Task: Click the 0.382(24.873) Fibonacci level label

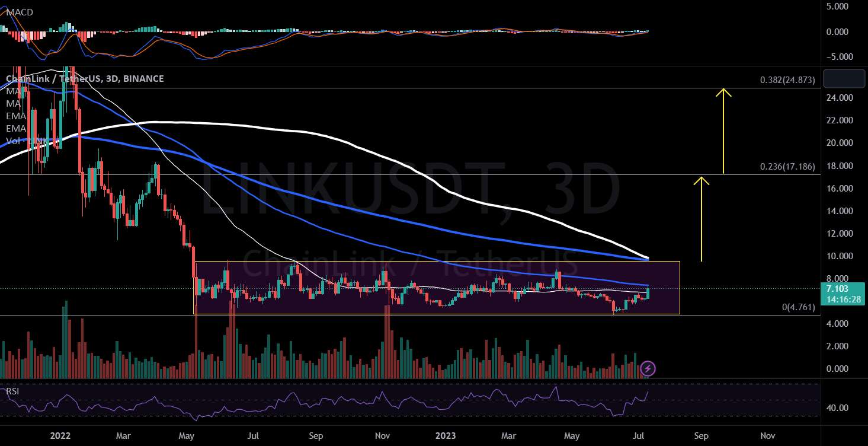Action: pyautogui.click(x=788, y=80)
